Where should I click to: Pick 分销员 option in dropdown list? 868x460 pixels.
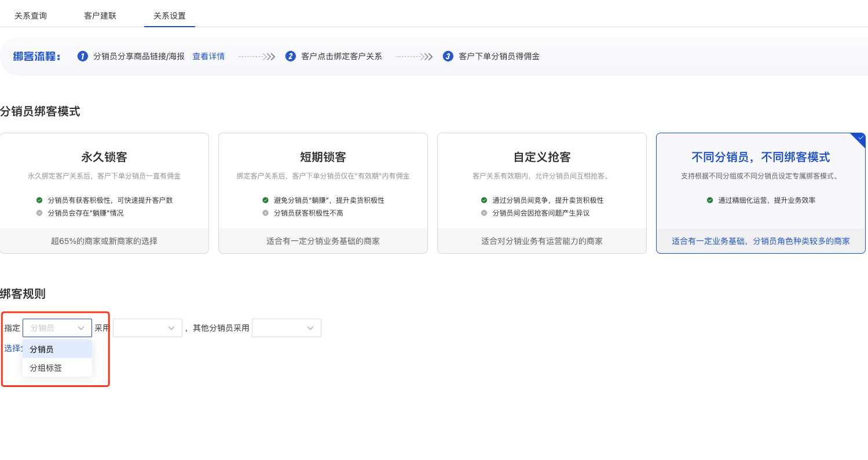point(57,349)
